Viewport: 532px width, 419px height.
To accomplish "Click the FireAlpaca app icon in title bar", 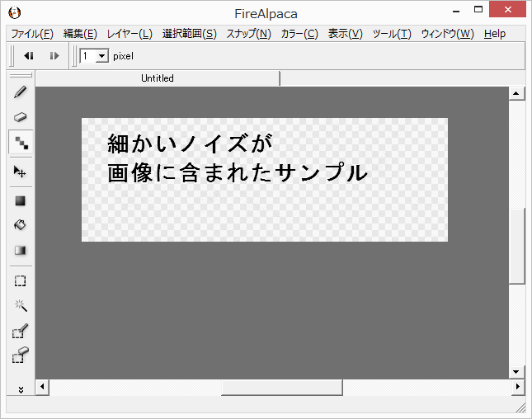I will (15, 13).
